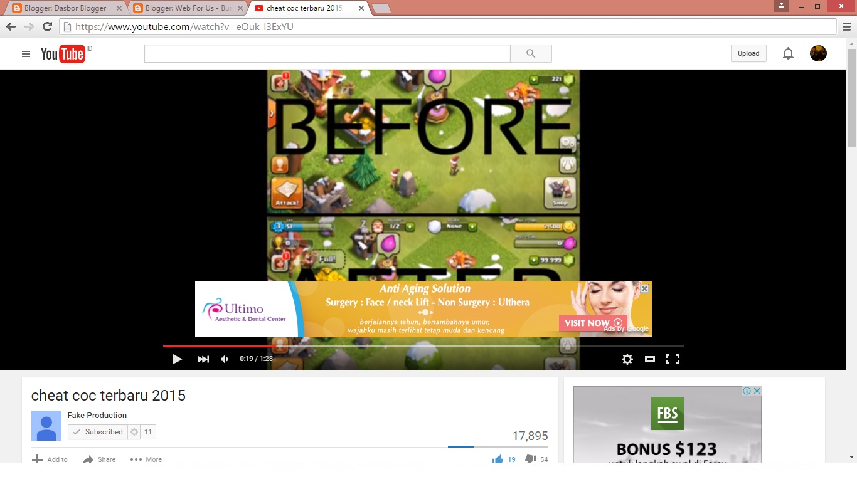Click the page scrollbar down arrow

click(x=851, y=457)
